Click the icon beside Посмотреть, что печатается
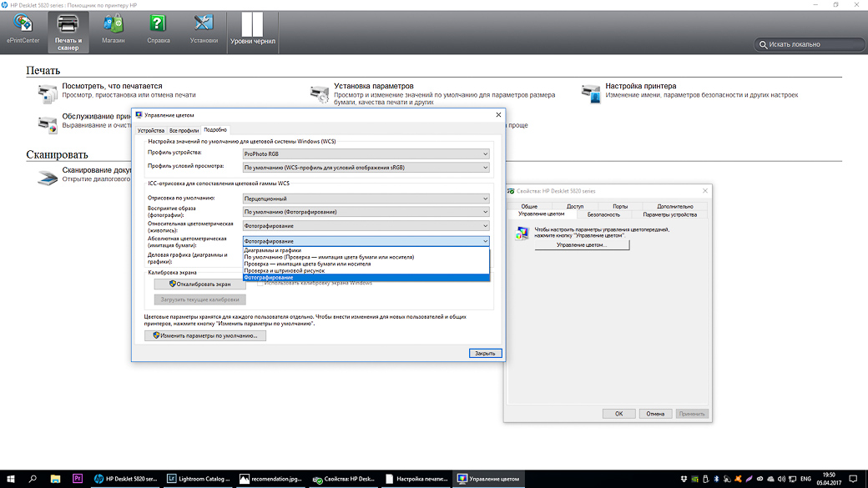This screenshot has width=868, height=488. (x=48, y=93)
